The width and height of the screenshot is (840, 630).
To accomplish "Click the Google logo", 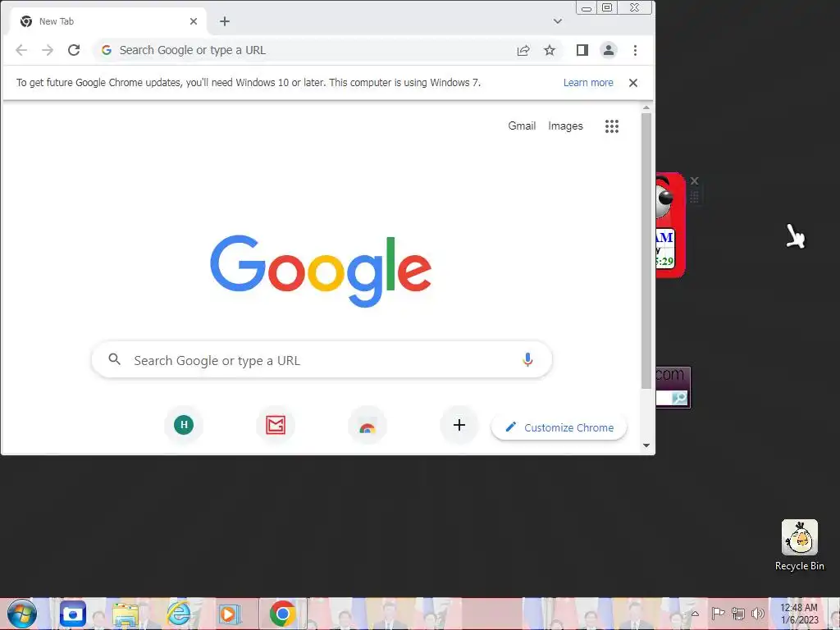I will click(321, 271).
